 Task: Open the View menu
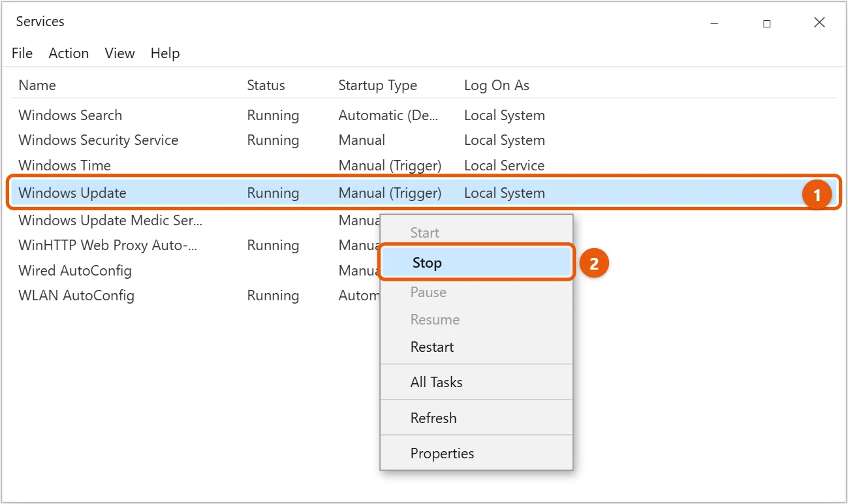click(x=119, y=54)
